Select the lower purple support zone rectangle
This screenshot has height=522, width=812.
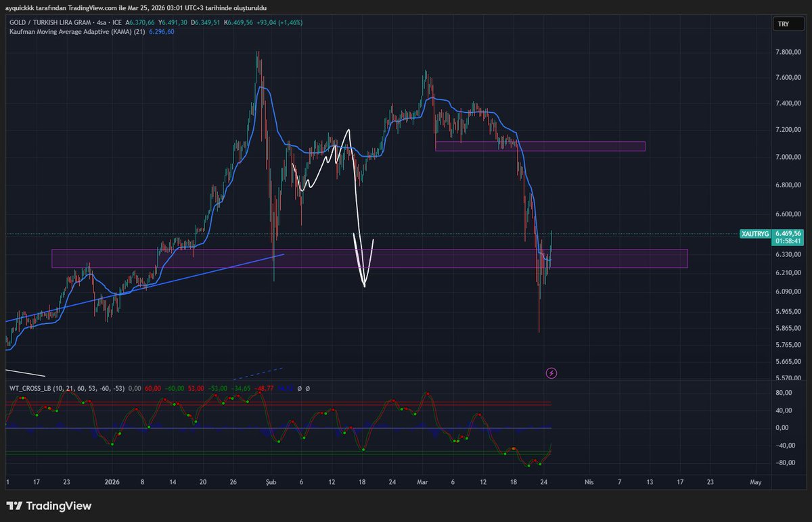click(369, 258)
